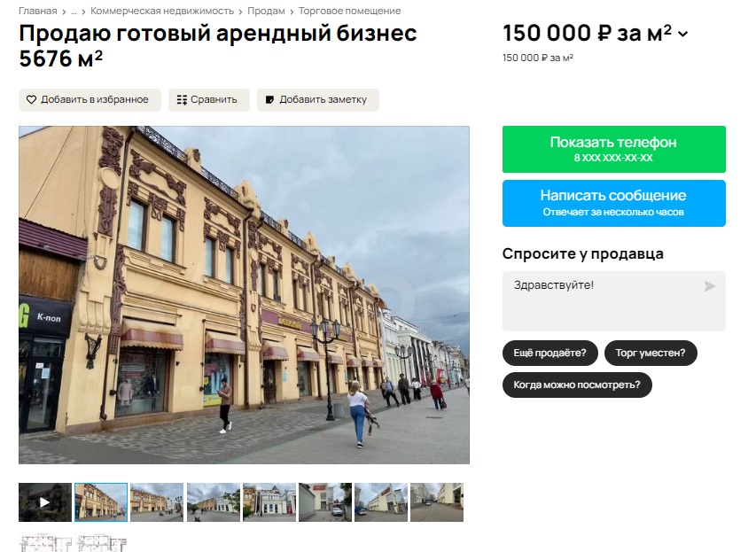Open the first floor plan thumbnail
The width and height of the screenshot is (756, 552).
(x=44, y=543)
